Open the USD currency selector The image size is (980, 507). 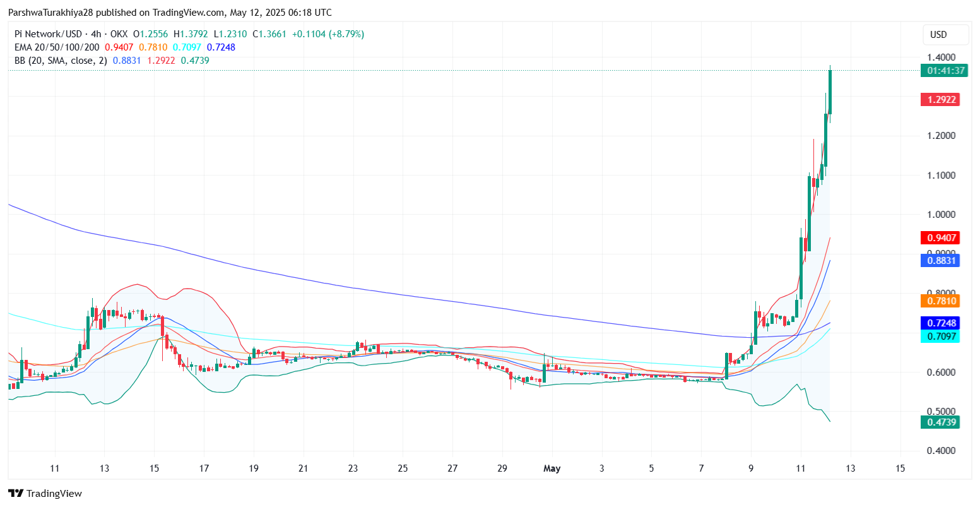938,35
